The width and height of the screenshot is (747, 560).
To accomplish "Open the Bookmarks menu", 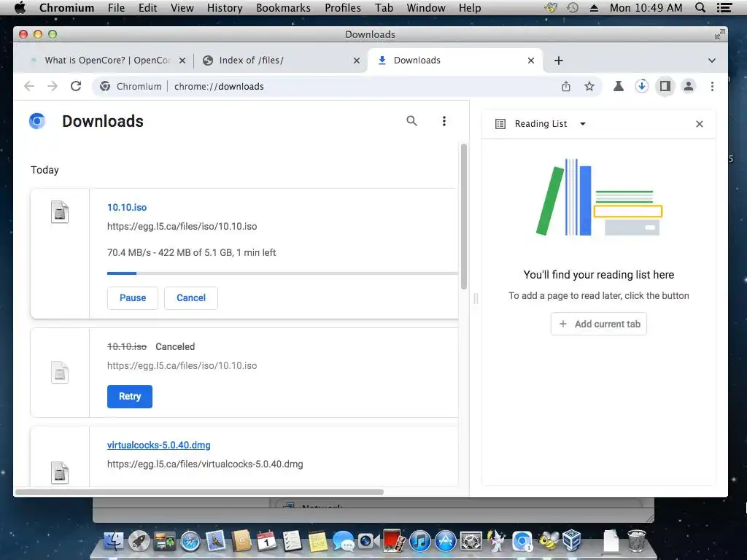I will click(284, 7).
